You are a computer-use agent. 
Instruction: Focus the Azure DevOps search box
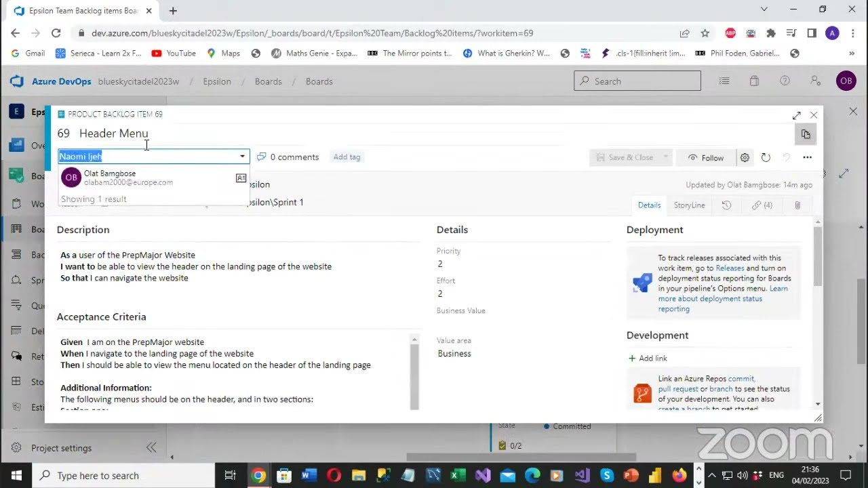coord(637,81)
